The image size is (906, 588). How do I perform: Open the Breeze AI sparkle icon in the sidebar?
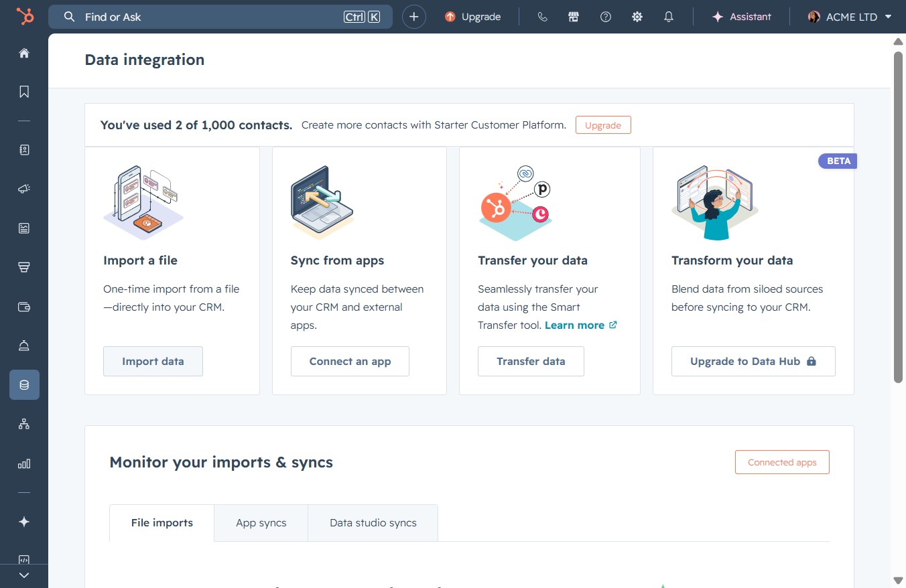(x=24, y=522)
